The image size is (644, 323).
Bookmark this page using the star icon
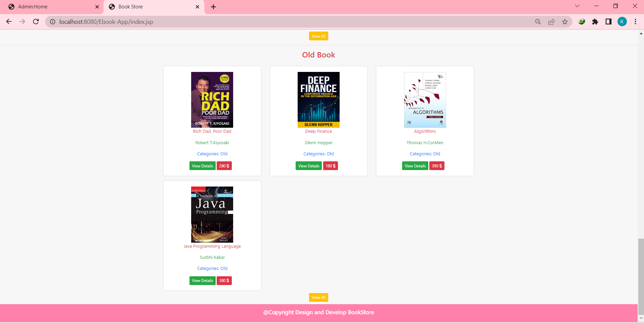coord(565,22)
